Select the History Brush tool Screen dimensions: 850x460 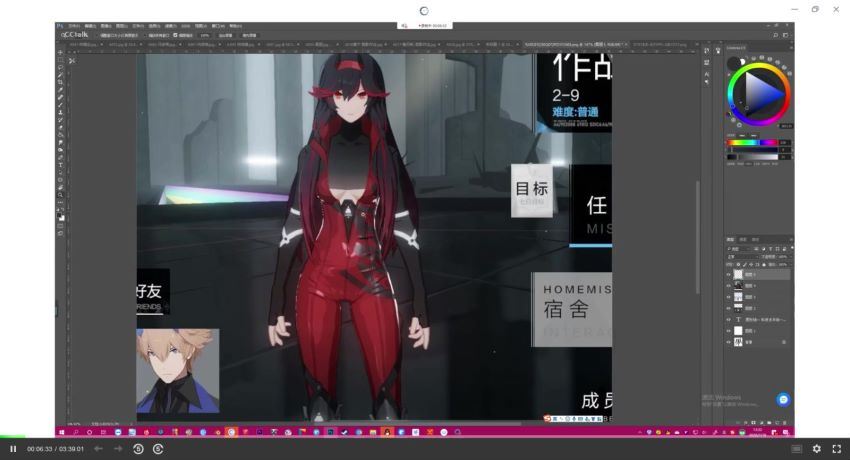[60, 120]
